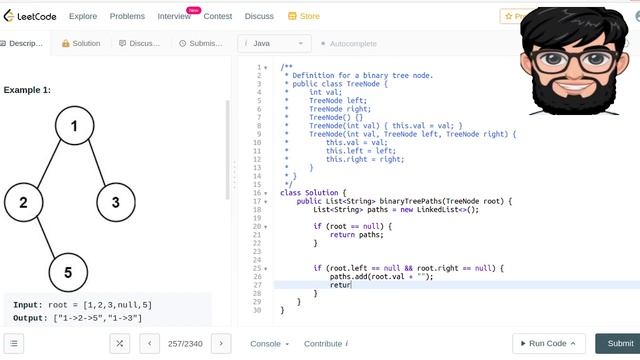
Task: Click the 257/2340 problem counter
Action: pos(185,344)
